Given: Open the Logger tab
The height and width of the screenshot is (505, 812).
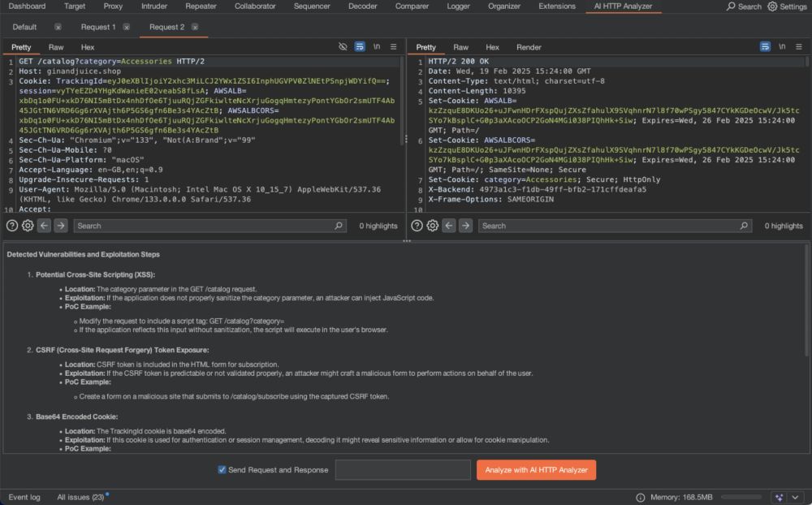Looking at the screenshot, I should click(458, 6).
